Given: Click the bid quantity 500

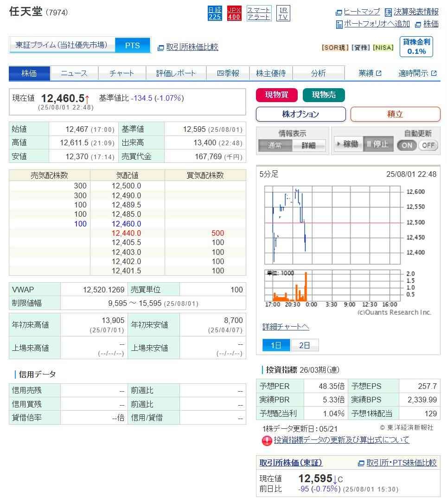Looking at the screenshot, I should (x=218, y=233).
